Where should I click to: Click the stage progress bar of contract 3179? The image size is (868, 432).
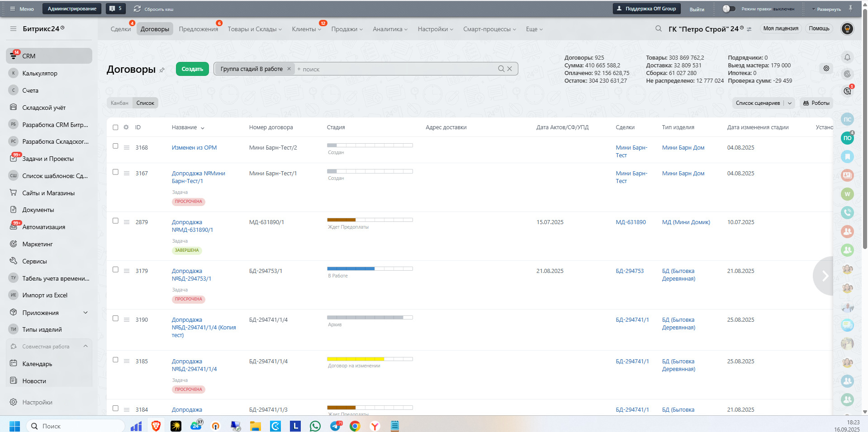(x=370, y=269)
